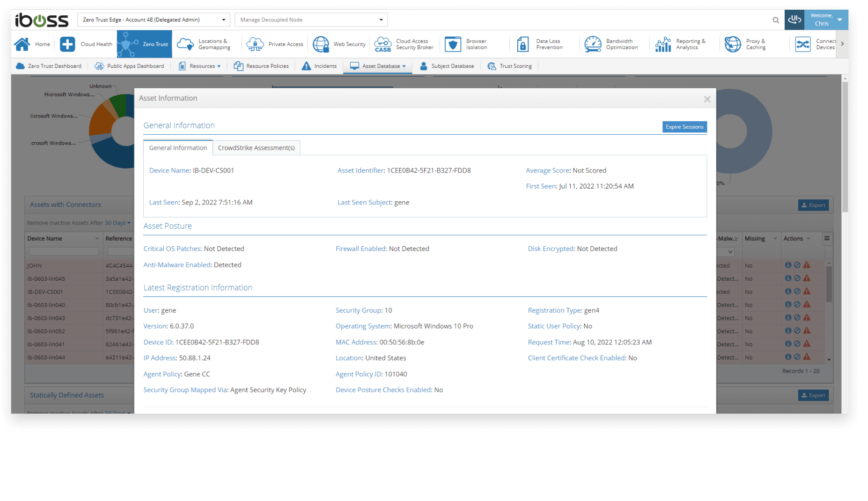Select device row ib-0603-lin052
Image resolution: width=868 pixels, height=501 pixels.
tap(46, 331)
